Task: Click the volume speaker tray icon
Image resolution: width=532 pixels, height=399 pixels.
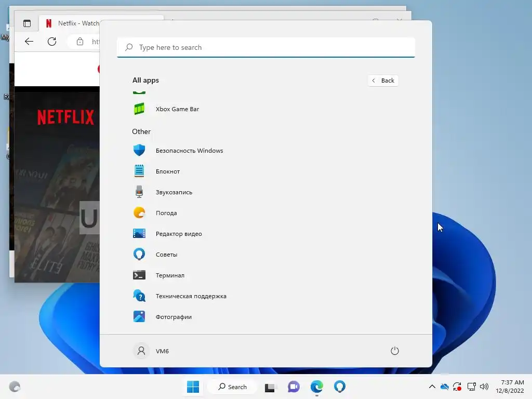Action: point(484,387)
